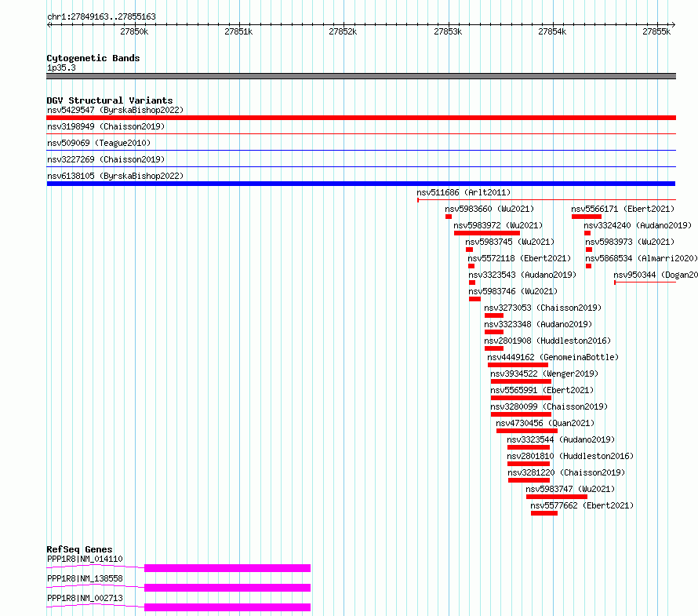Select the 1p35.3 band label

click(x=61, y=67)
